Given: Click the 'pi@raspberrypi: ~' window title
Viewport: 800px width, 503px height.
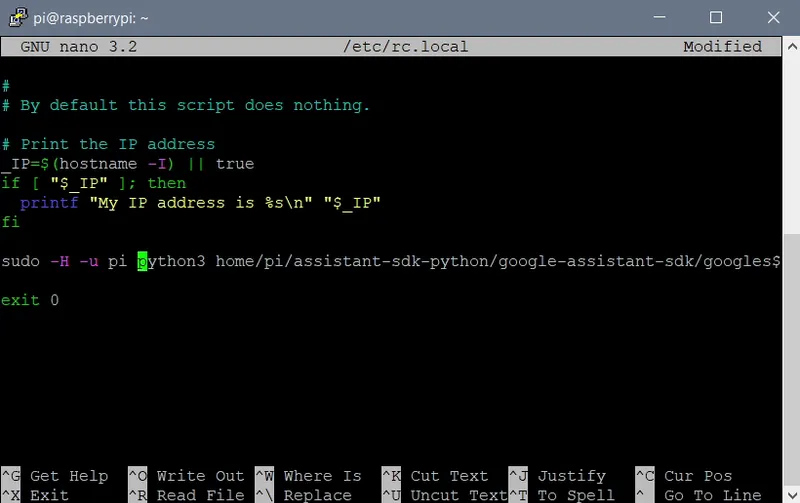Looking at the screenshot, I should (x=91, y=18).
